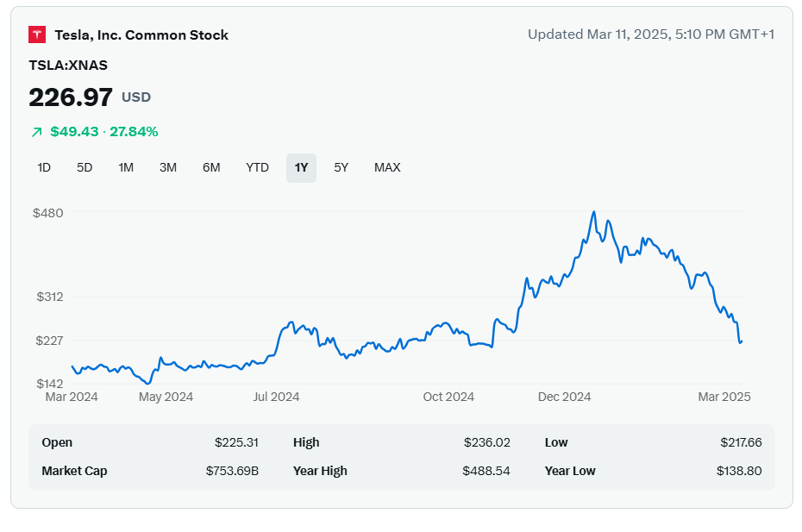This screenshot has height=532, width=802.
Task: Click the December 2024 peak on chart
Action: [593, 212]
